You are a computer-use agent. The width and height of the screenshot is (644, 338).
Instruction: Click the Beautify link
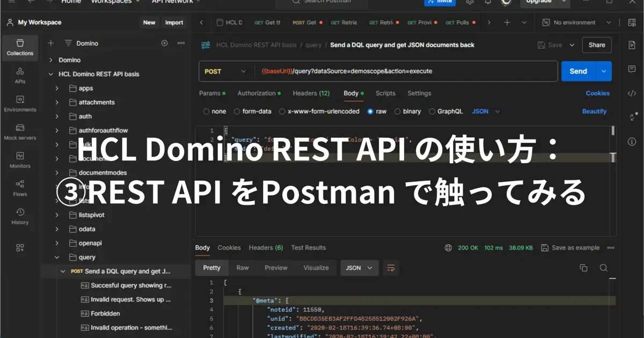click(x=594, y=112)
